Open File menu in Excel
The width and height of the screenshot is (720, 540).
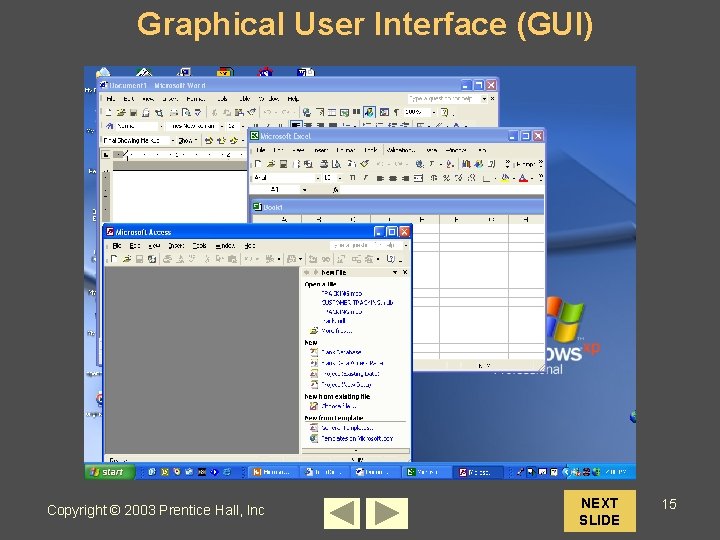pyautogui.click(x=261, y=150)
